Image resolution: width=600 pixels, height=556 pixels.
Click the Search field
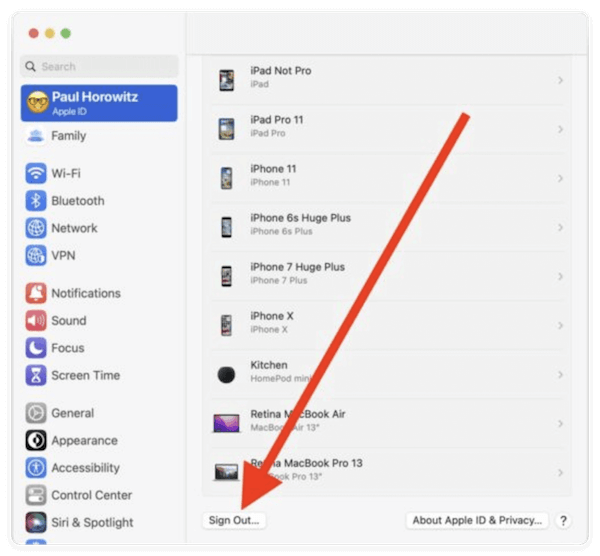(x=99, y=66)
